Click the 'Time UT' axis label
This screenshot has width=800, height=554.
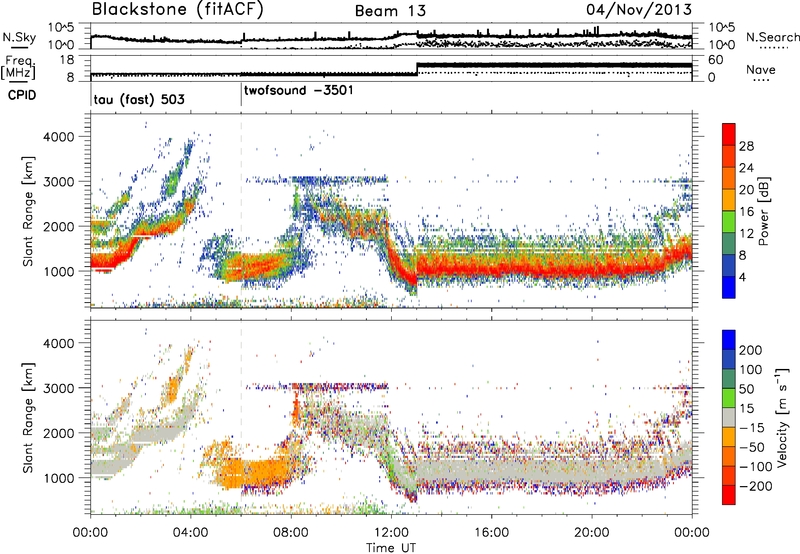[391, 547]
